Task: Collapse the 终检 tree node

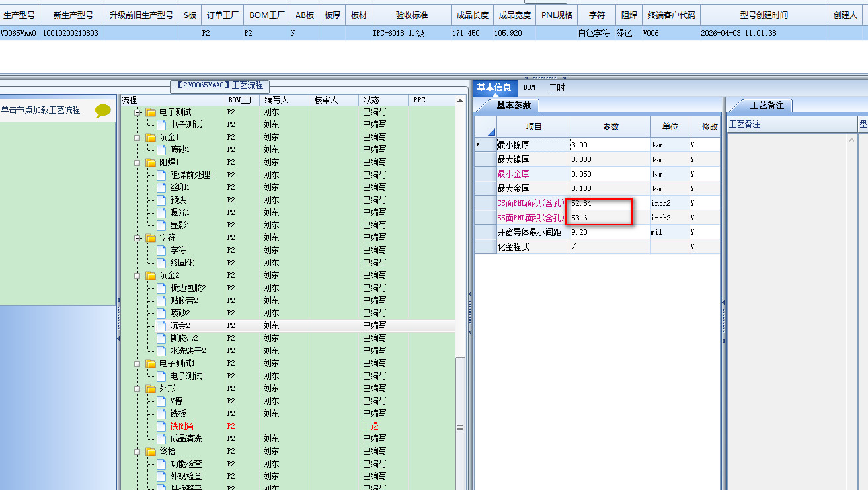Action: [x=138, y=452]
